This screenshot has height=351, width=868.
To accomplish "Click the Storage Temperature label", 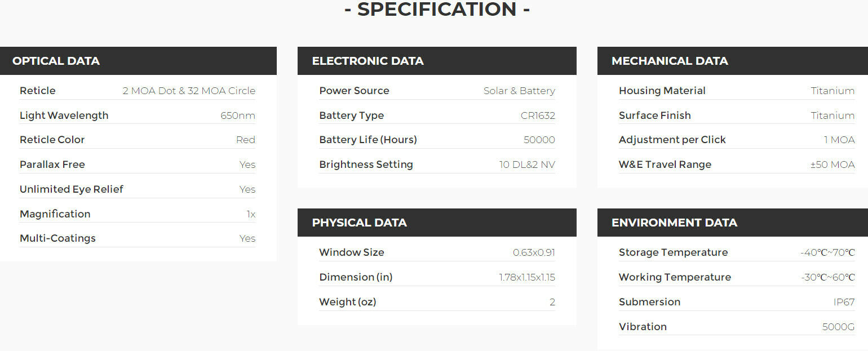I will point(673,252).
